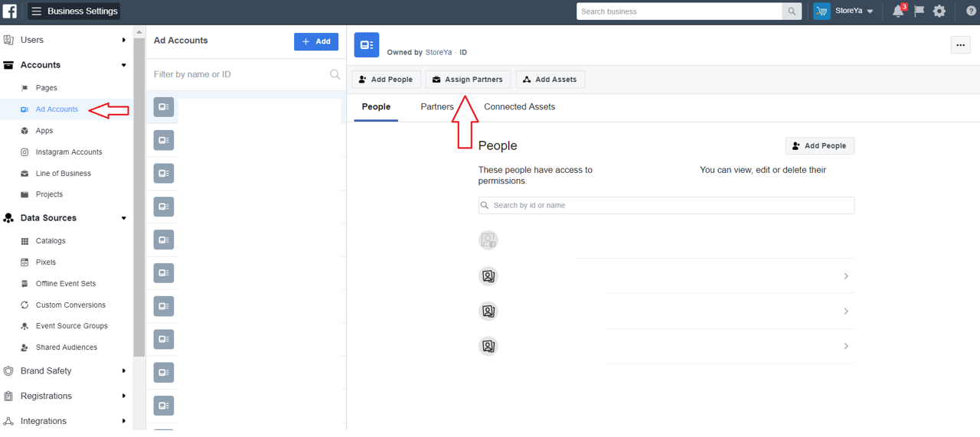Select Pixels in the sidebar
Screen dimensions: 980x437
pos(45,263)
